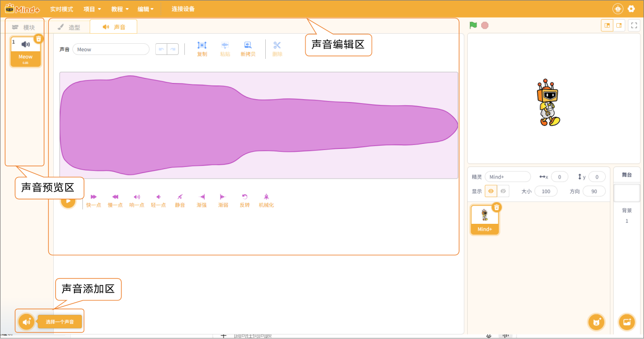Click the green flag to run
Viewport: 644px width, 339px height.
[x=473, y=25]
